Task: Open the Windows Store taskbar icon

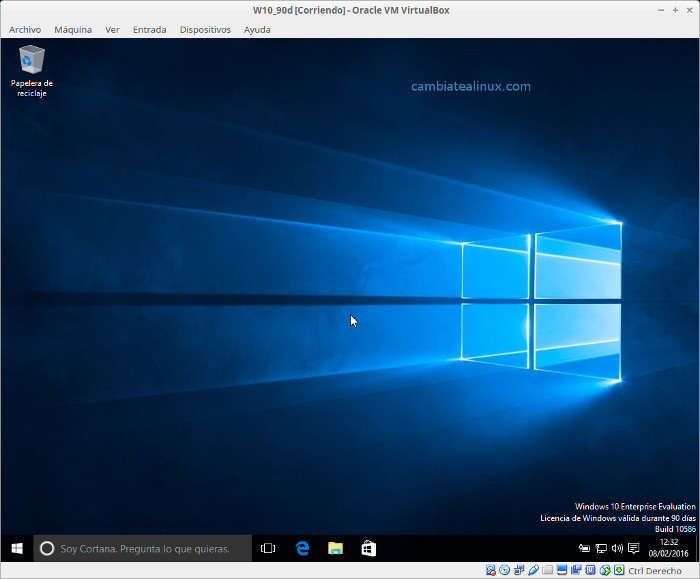Action: [368, 548]
